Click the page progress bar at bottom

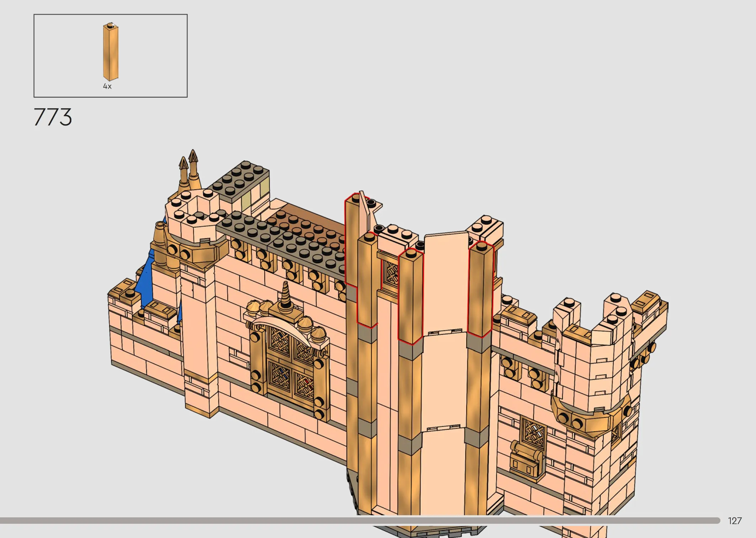coord(360,521)
